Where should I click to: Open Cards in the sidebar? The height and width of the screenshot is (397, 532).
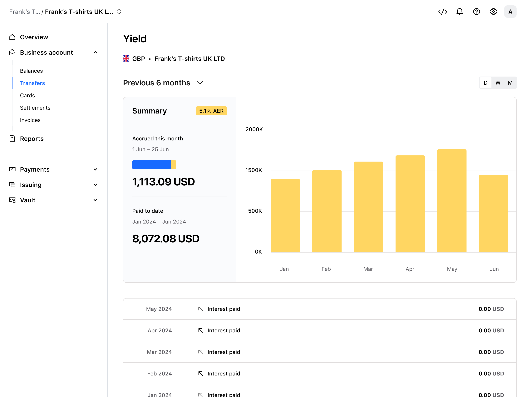[x=27, y=95]
